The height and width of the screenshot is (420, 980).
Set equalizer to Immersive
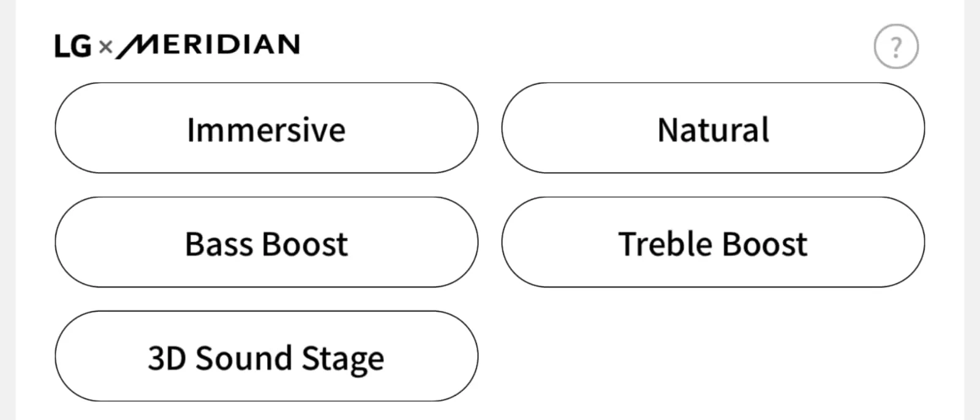(266, 129)
